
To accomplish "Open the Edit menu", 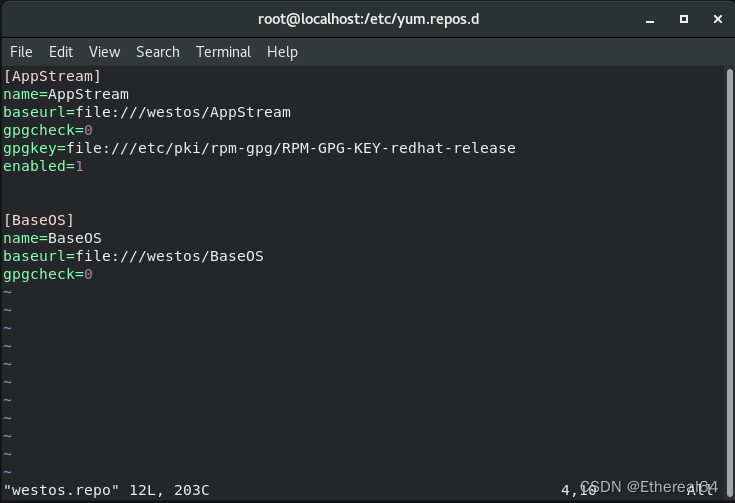I will pyautogui.click(x=61, y=52).
